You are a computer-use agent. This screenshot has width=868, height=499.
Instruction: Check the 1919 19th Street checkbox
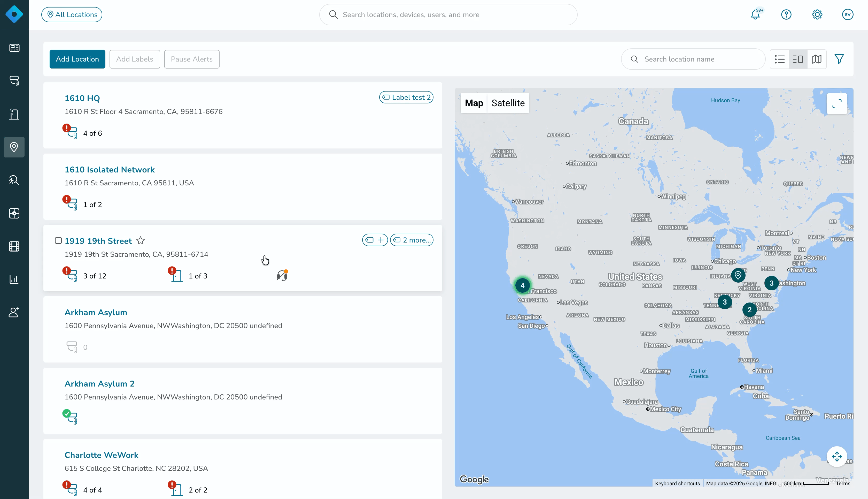(x=58, y=241)
